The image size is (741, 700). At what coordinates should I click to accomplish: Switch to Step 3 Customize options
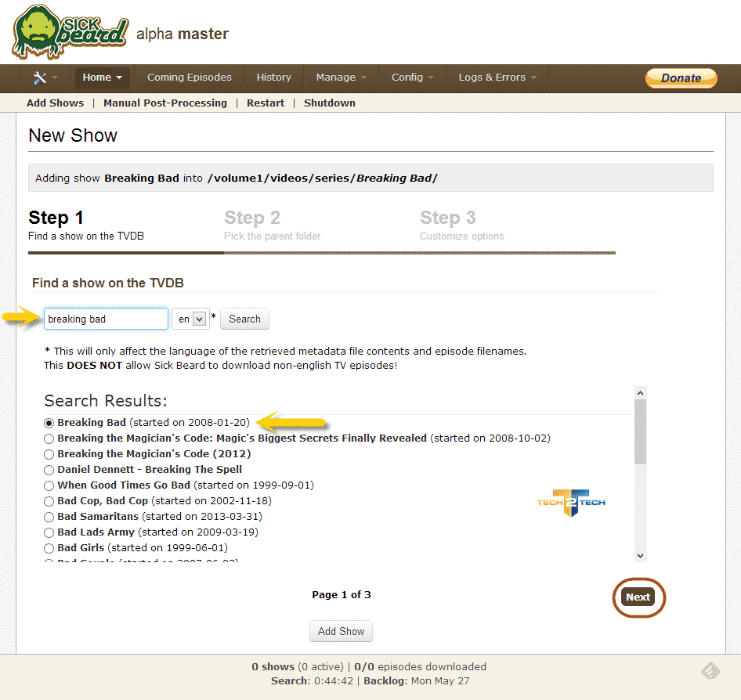click(461, 226)
